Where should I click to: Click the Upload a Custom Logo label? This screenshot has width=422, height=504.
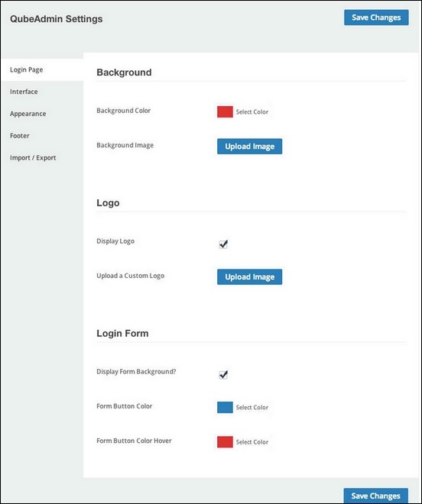point(131,276)
